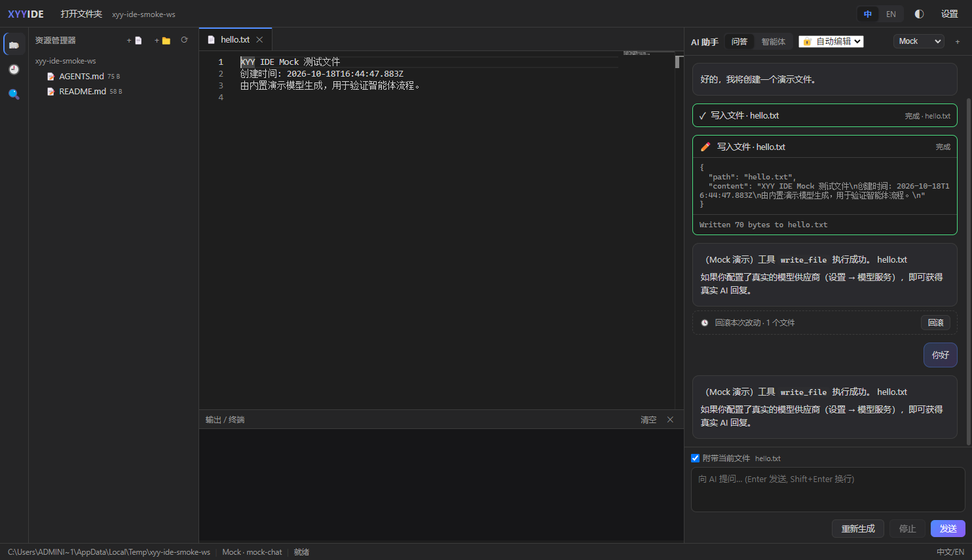
Task: Click the clock icon beside 回滚本次改动
Action: (705, 323)
